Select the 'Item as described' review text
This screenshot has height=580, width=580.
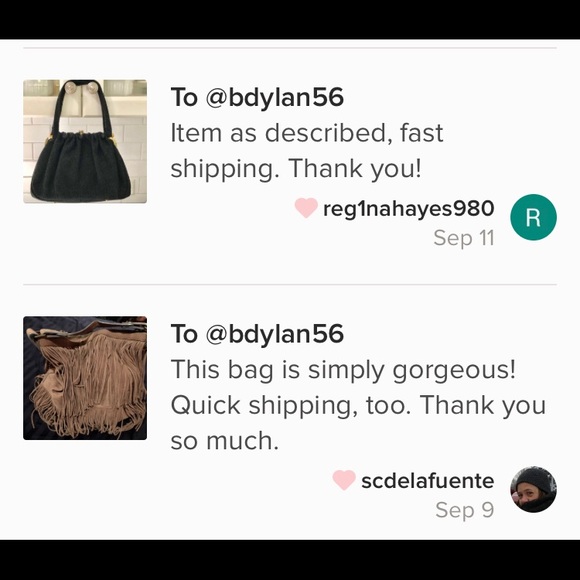(307, 151)
